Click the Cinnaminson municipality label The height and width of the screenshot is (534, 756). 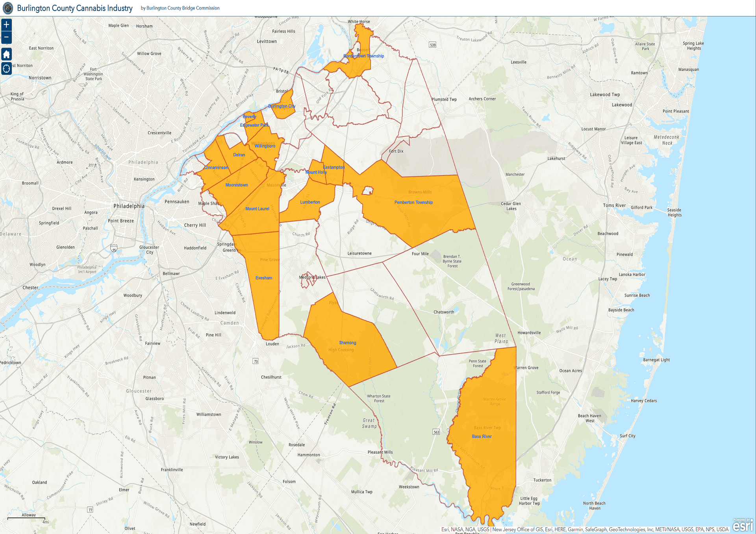216,168
